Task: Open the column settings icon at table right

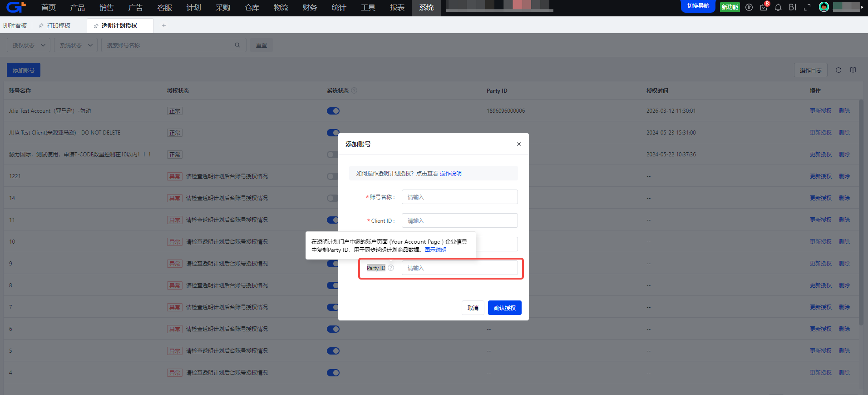Action: pyautogui.click(x=853, y=70)
